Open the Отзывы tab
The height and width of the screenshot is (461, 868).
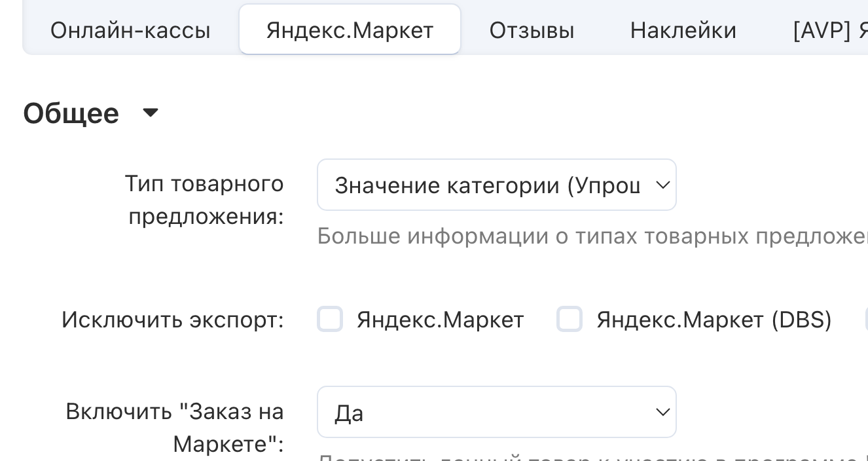point(532,30)
